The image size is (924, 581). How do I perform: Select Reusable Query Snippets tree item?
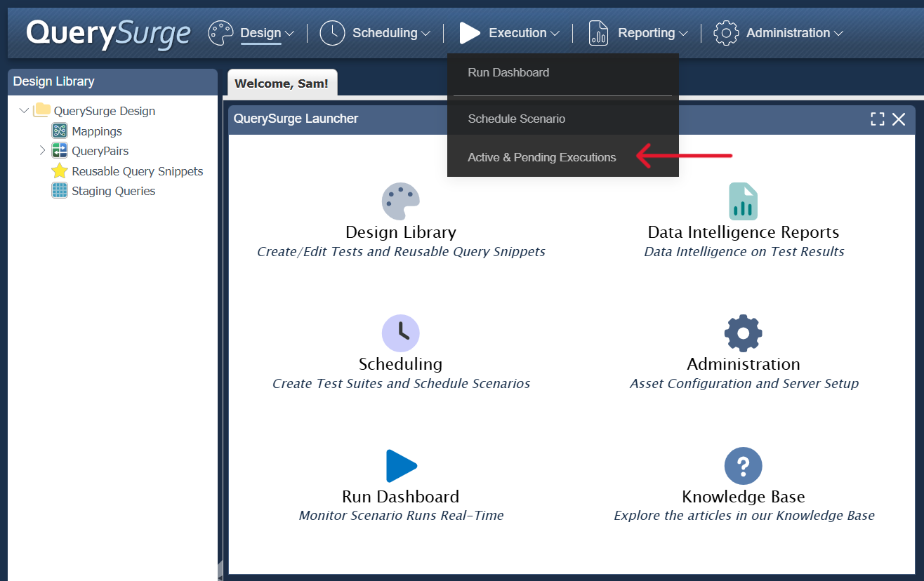coord(138,171)
